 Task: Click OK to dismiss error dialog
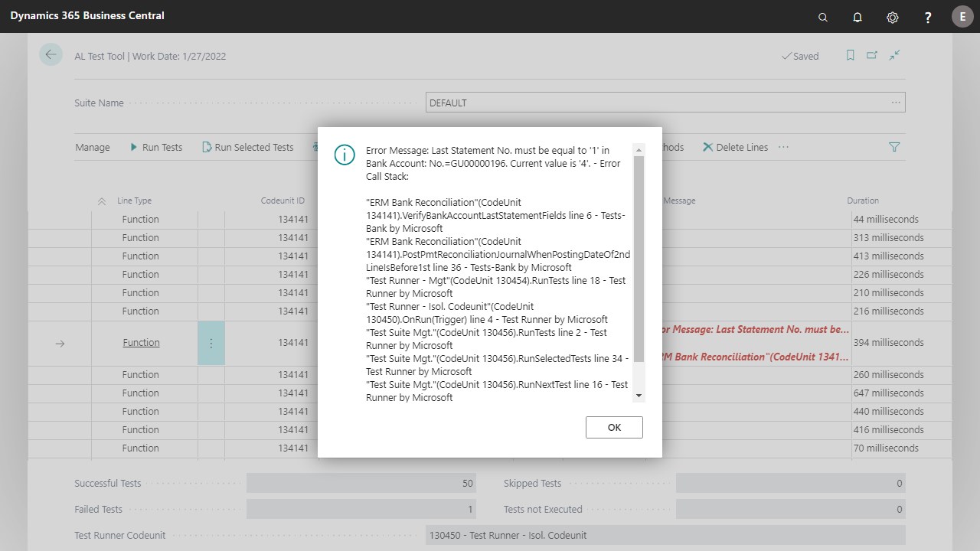click(614, 427)
